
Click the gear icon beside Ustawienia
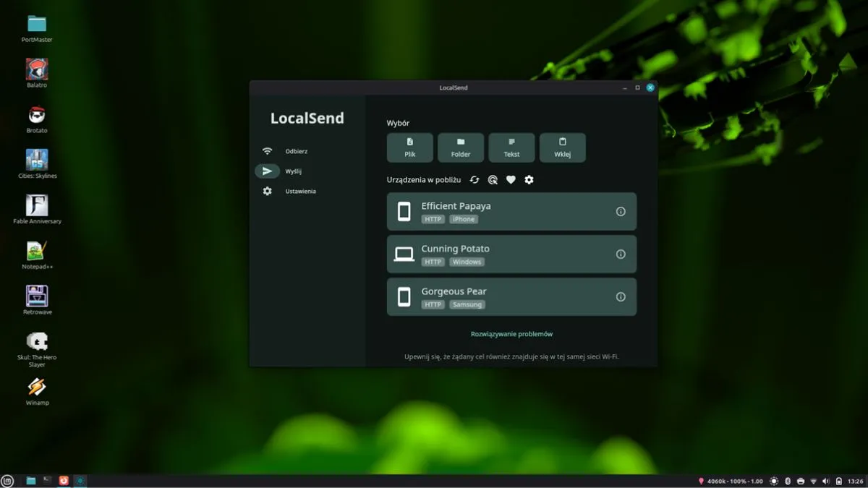(268, 191)
